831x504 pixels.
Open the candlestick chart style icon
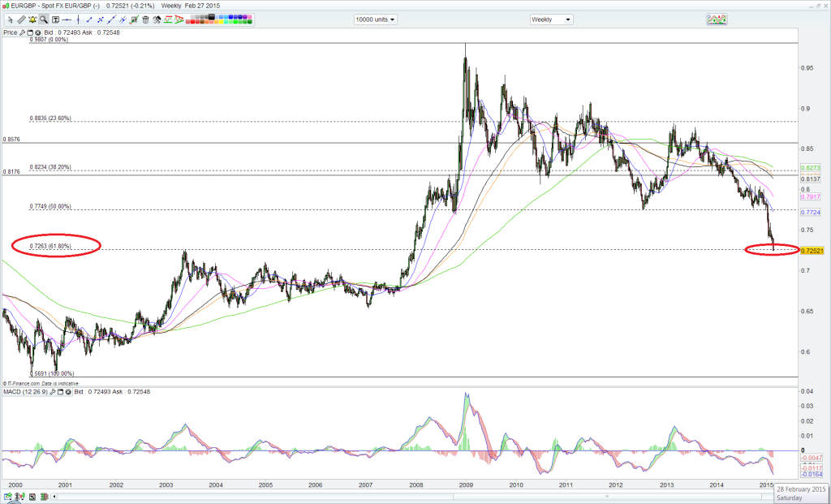click(x=19, y=497)
